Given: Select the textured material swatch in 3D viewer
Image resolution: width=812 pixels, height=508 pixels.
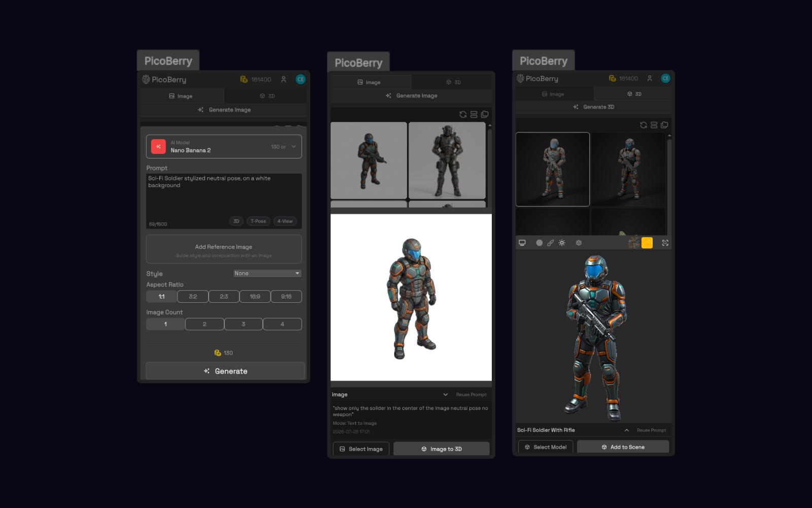Looking at the screenshot, I should coord(634,243).
